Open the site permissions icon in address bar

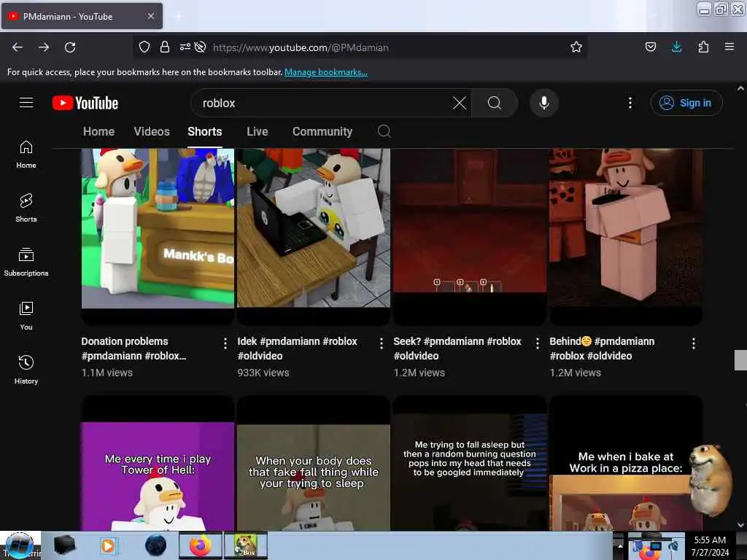point(185,47)
